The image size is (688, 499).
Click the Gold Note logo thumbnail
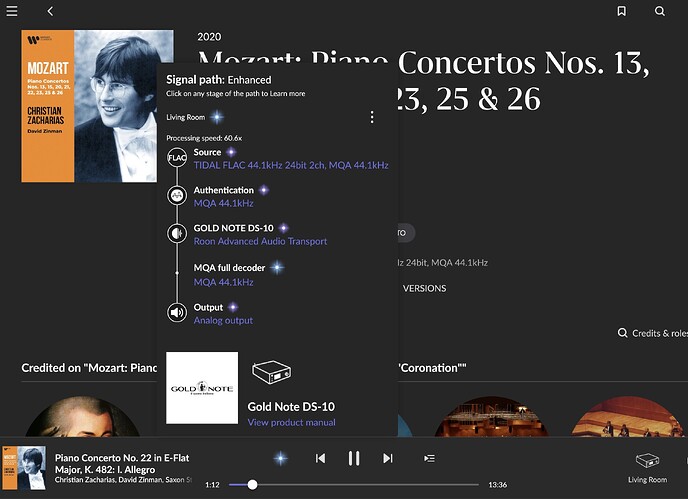pyautogui.click(x=202, y=388)
